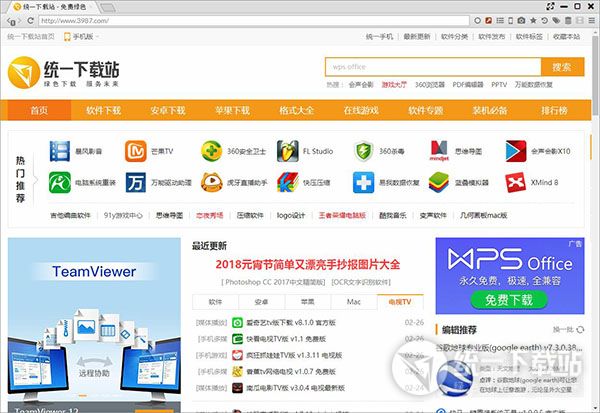Click the 360杀毒 shield icon
600x413 pixels.
point(363,151)
